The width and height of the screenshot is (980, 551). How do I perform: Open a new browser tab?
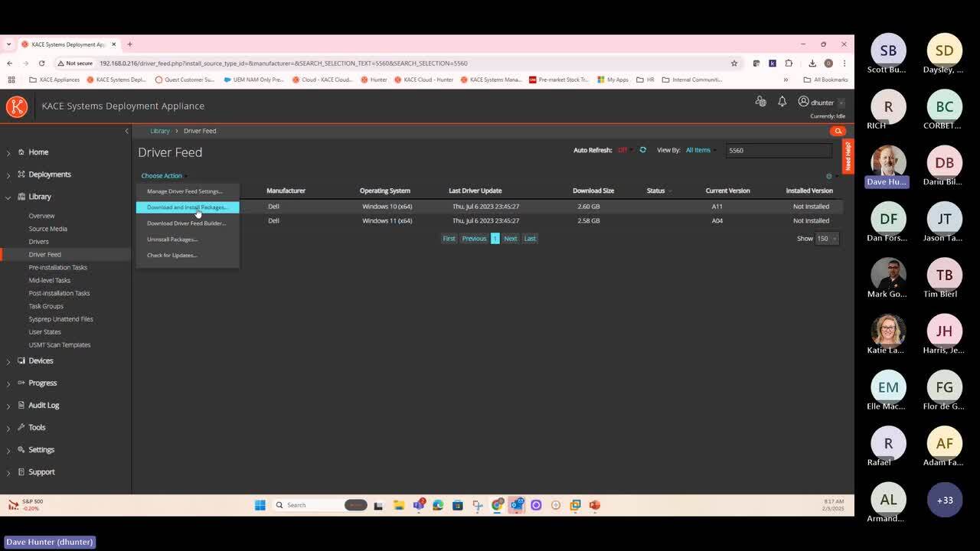pyautogui.click(x=129, y=44)
